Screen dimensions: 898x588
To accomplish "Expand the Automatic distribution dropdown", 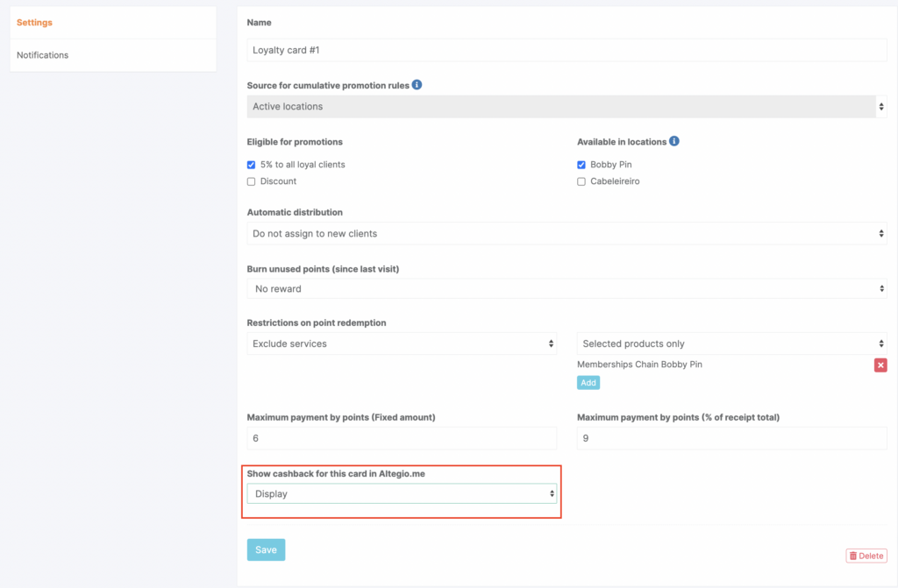I will (567, 234).
